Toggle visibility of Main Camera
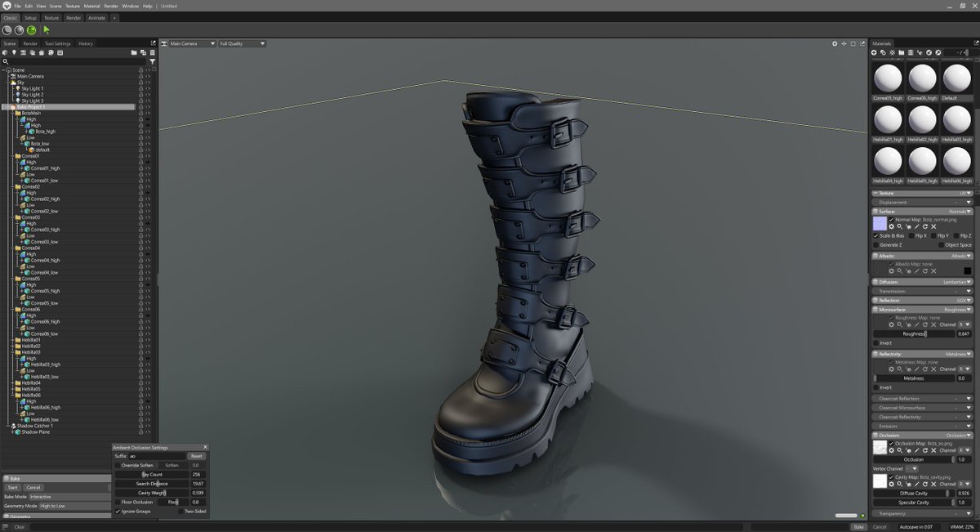This screenshot has width=980, height=532. 148,76
